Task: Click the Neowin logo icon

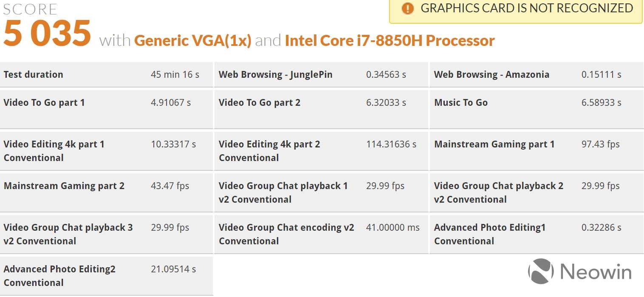Action: [x=540, y=271]
